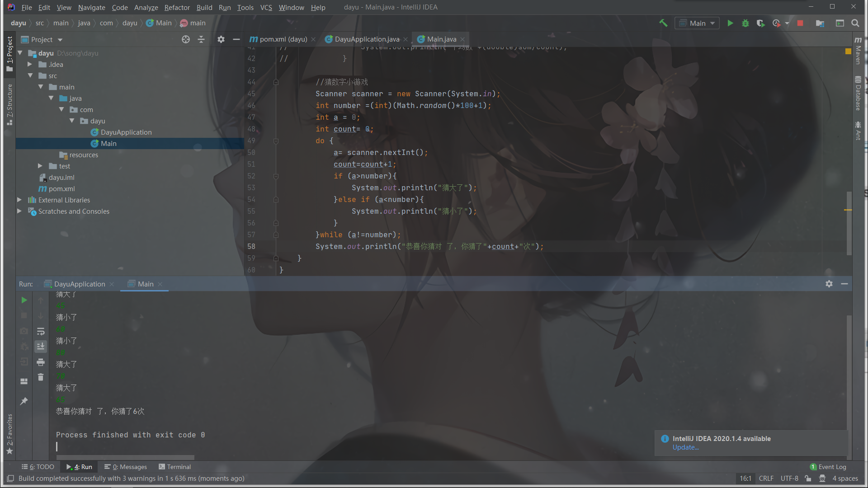The image size is (868, 488).
Task: Toggle soft-wrap in Run console
Action: [x=41, y=331]
